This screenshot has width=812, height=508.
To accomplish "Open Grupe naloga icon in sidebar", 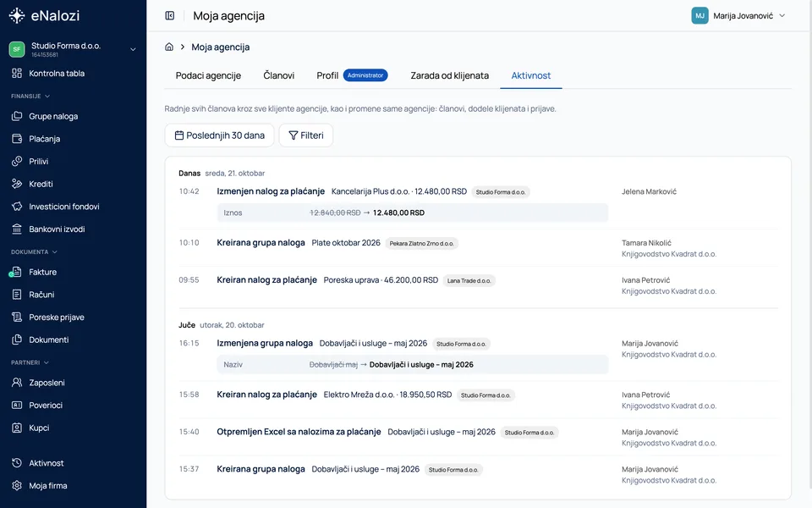I will point(17,116).
